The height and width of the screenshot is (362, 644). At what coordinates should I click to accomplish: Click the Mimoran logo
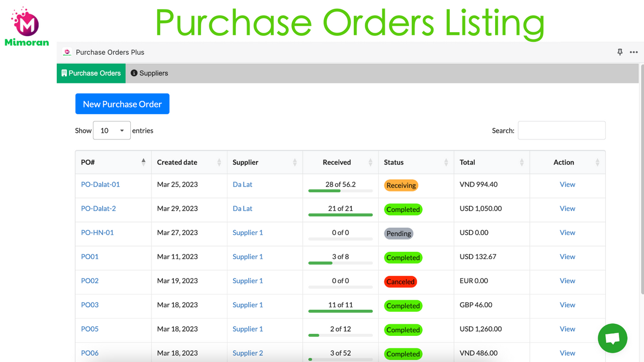click(x=27, y=25)
